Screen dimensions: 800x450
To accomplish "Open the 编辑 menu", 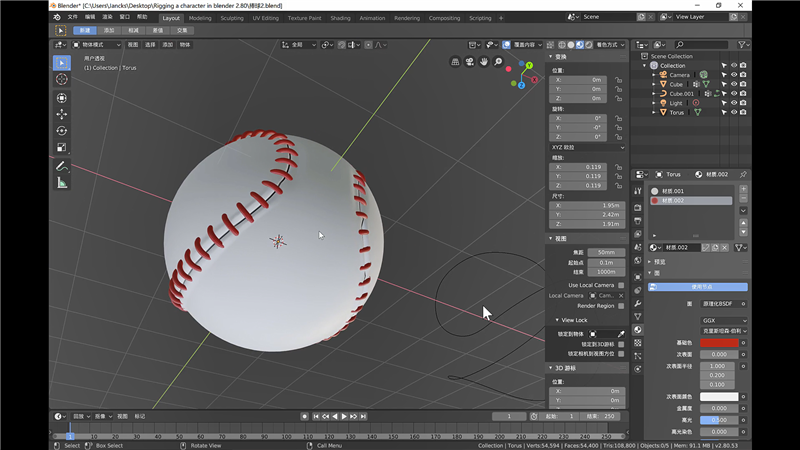I will point(90,17).
